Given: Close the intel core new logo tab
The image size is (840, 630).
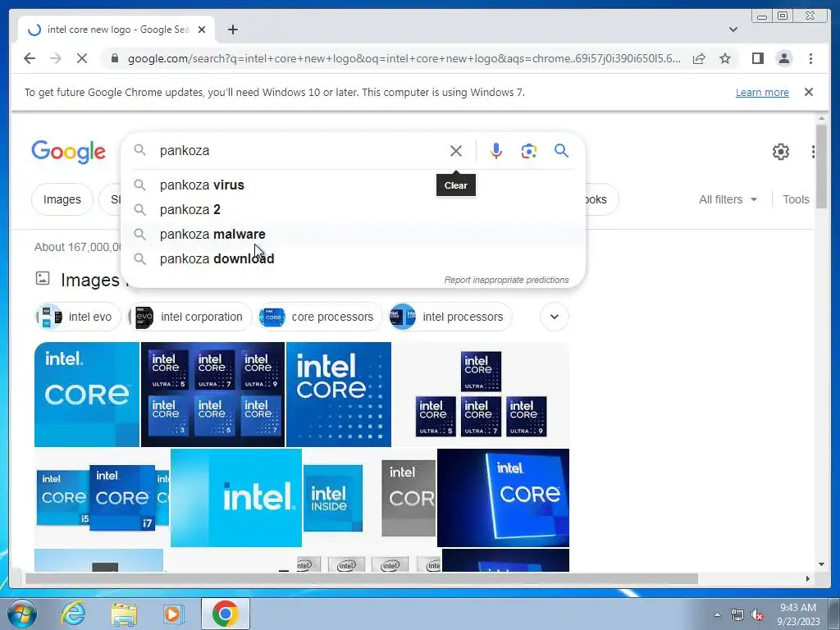Looking at the screenshot, I should click(x=202, y=30).
